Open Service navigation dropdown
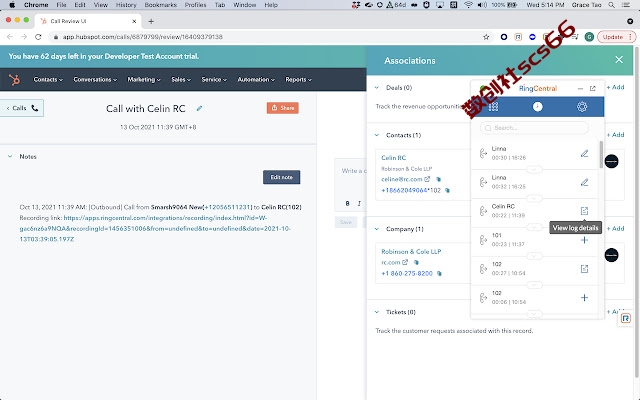The height and width of the screenshot is (400, 640). 214,80
